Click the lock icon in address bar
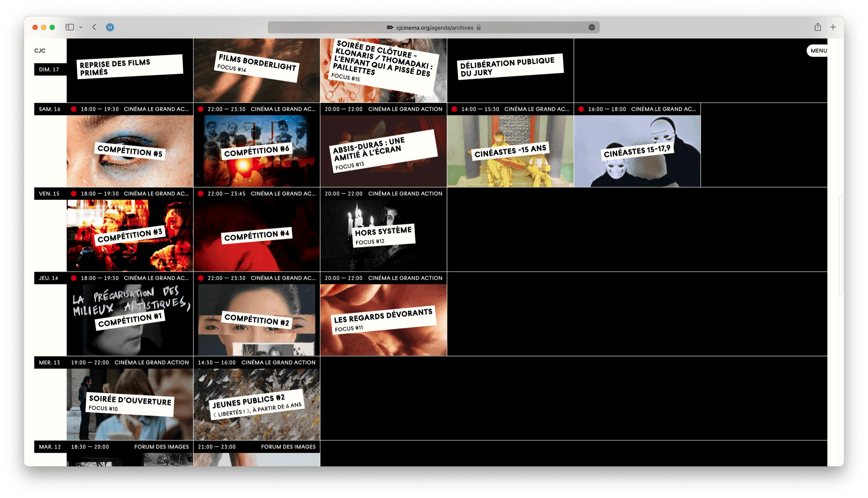The height and width of the screenshot is (498, 868). [x=478, y=28]
